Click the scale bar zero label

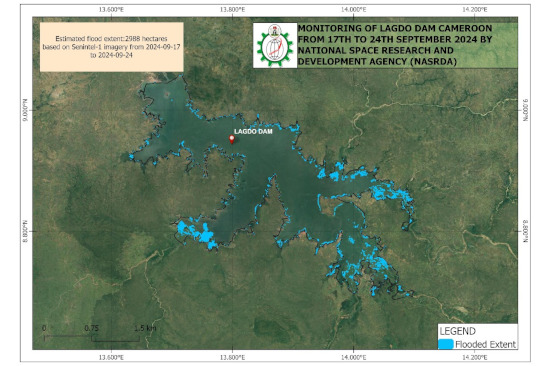coord(44,328)
